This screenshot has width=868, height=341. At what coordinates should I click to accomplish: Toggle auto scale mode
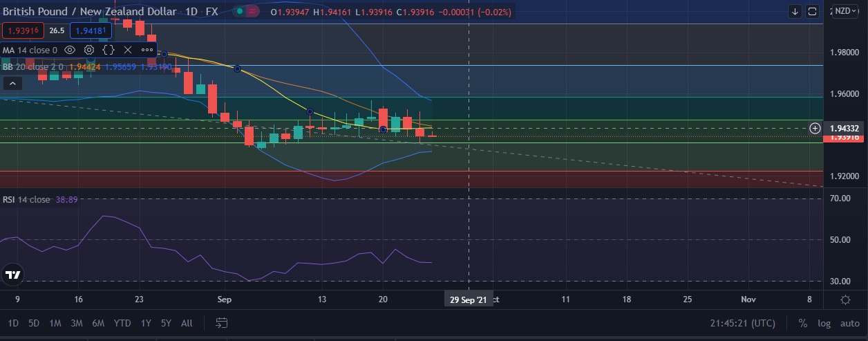point(850,323)
